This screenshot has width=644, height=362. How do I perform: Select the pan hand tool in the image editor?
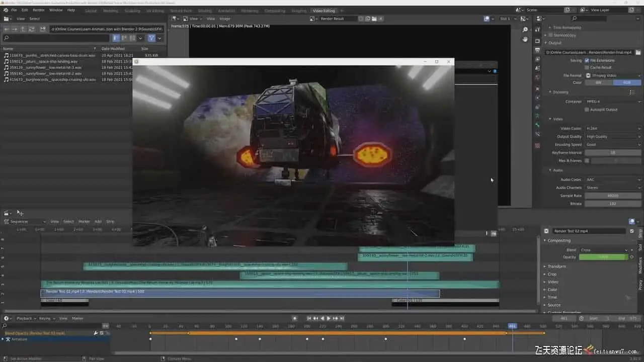525,39
